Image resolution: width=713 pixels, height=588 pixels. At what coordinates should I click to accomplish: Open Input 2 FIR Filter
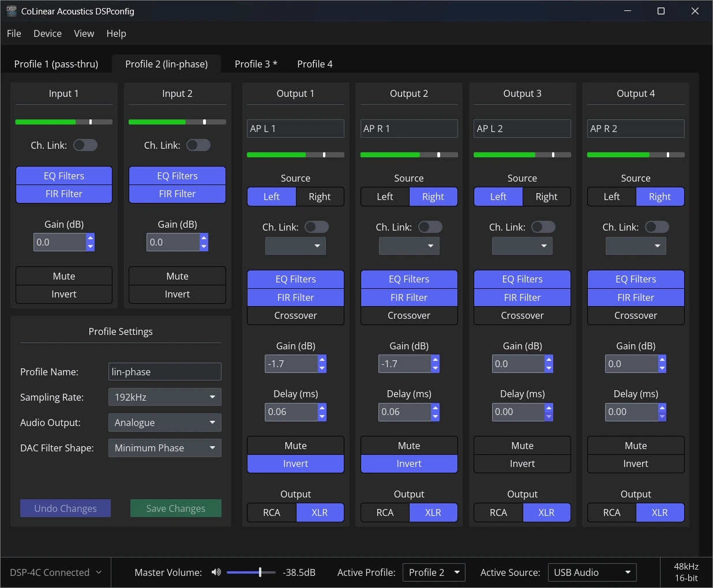coord(177,194)
